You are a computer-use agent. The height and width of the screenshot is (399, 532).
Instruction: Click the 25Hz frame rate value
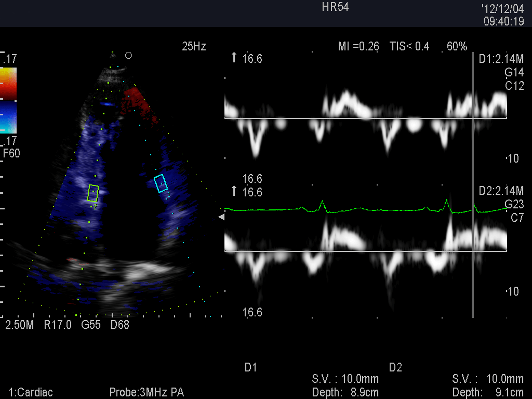click(x=194, y=46)
